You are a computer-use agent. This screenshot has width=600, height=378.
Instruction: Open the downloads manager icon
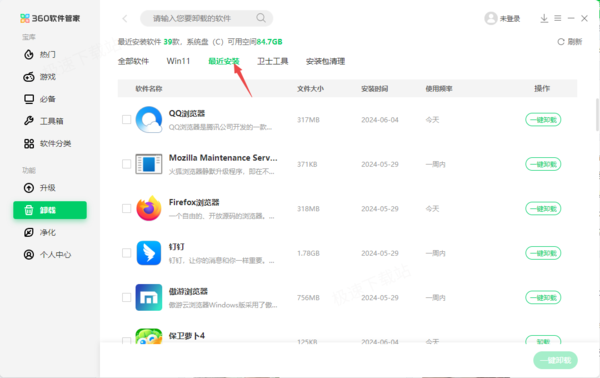click(544, 18)
